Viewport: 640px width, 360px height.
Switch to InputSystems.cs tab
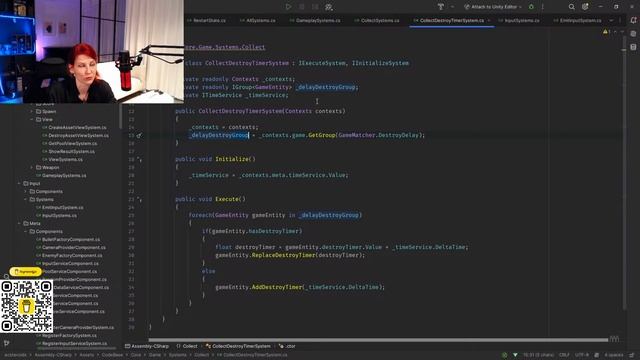tap(519, 20)
